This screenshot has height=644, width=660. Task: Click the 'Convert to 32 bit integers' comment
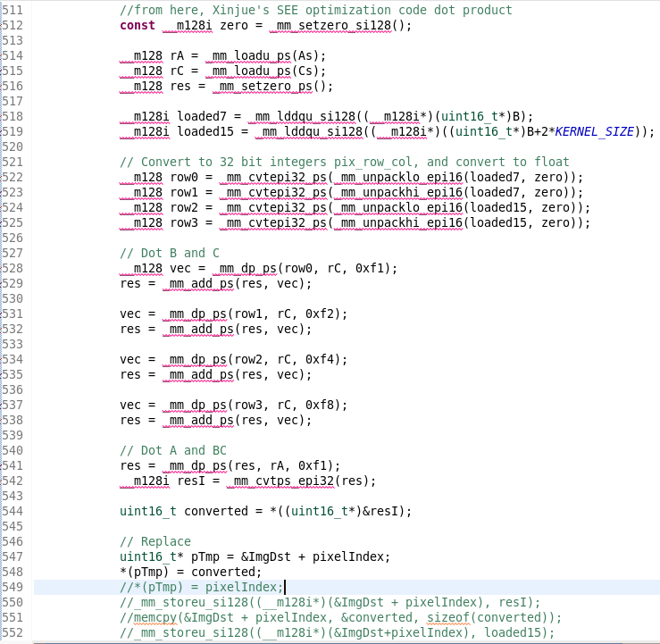click(345, 162)
